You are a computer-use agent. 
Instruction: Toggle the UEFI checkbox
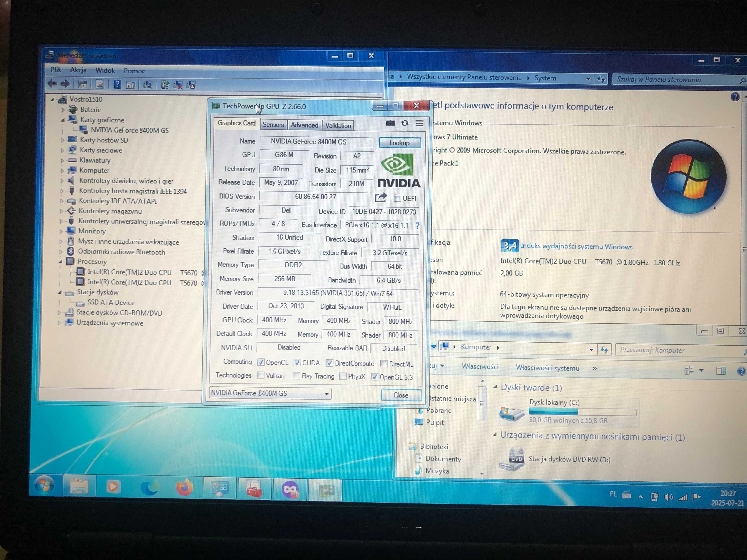click(397, 199)
